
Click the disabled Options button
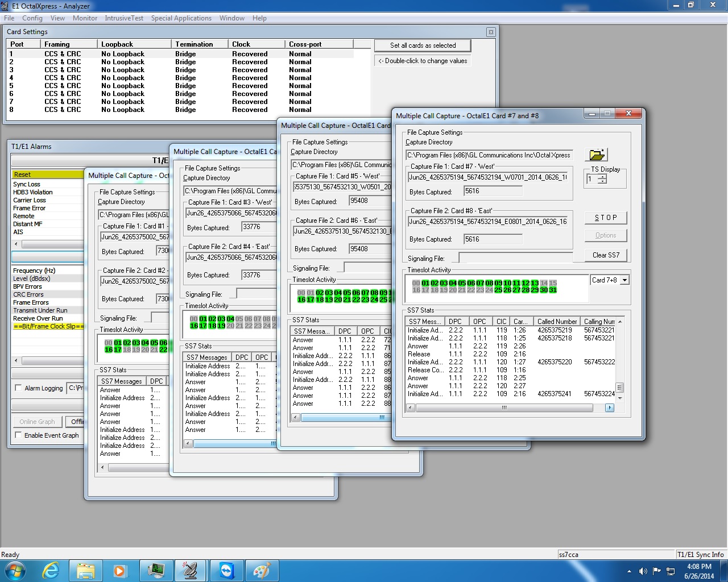tap(606, 235)
